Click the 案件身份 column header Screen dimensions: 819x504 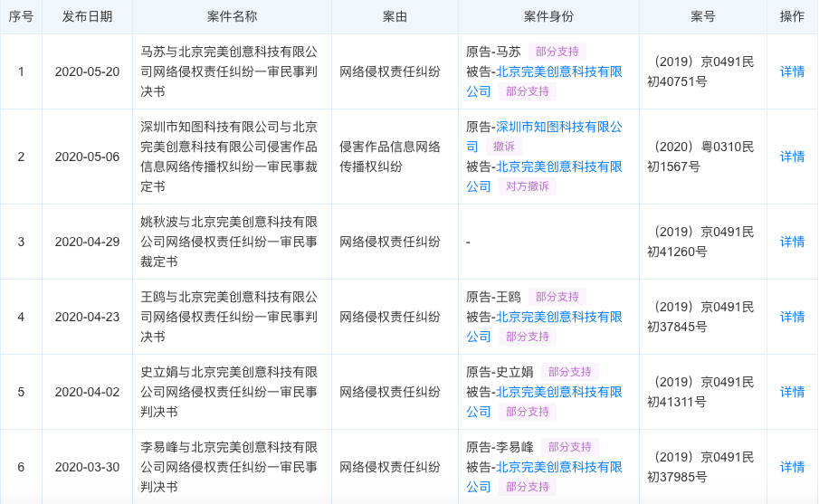548,16
